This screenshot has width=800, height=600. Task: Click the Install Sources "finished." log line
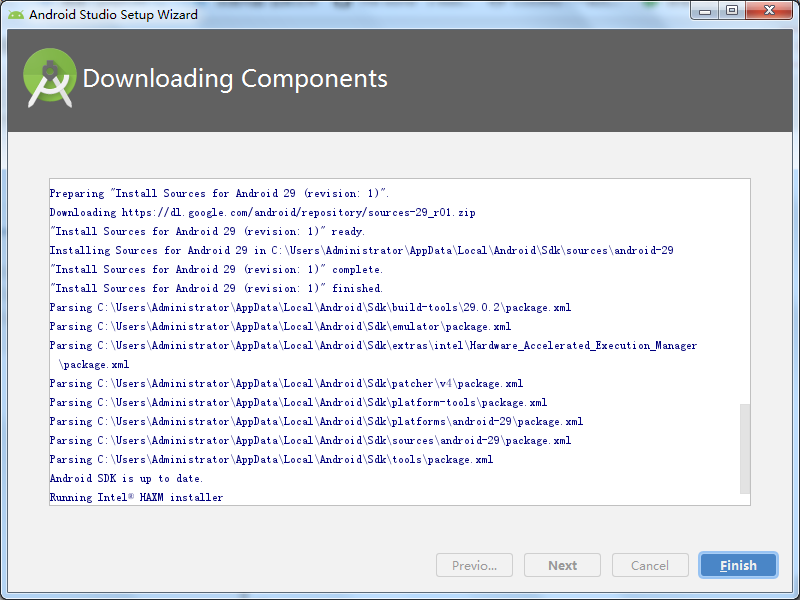[216, 288]
